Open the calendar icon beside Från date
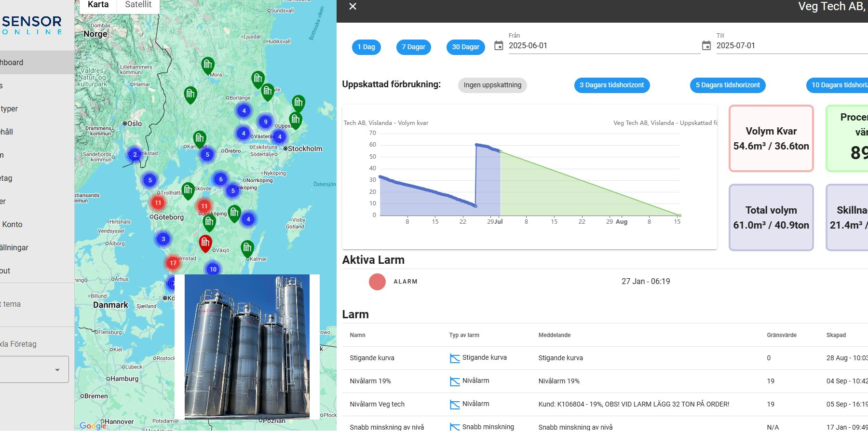Image resolution: width=868 pixels, height=434 pixels. [x=499, y=46]
